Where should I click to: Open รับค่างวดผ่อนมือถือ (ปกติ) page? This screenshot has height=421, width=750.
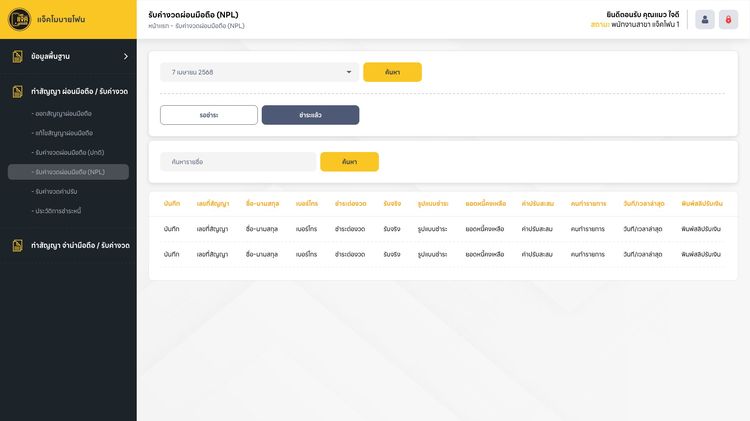[68, 152]
